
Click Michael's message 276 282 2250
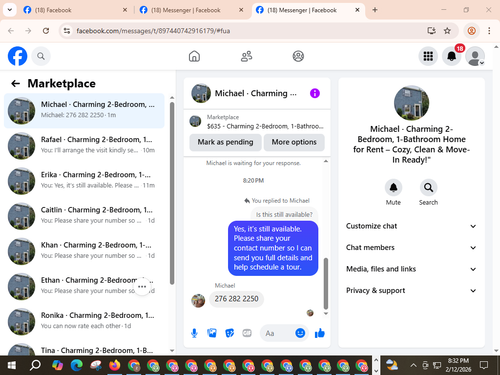236,299
